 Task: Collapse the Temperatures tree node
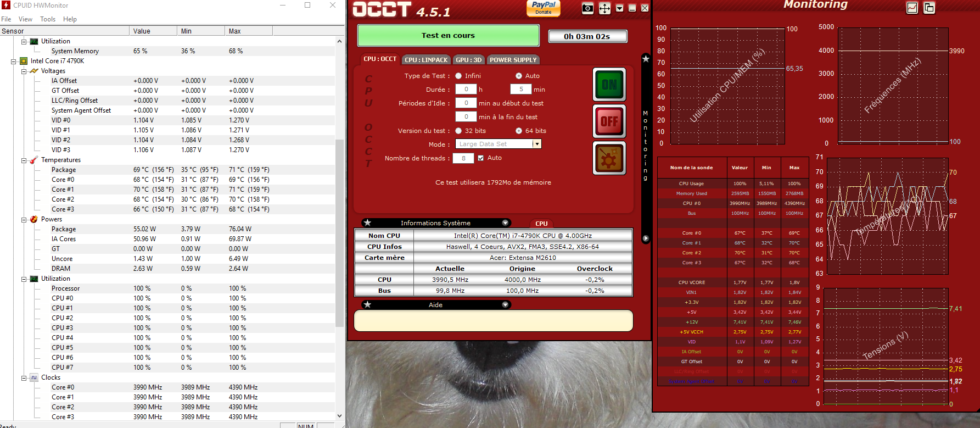24,160
